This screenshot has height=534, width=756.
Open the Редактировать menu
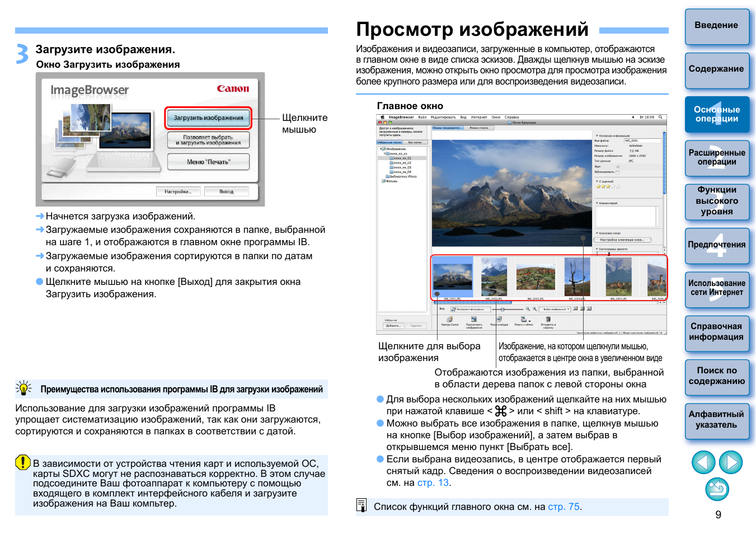pos(443,117)
